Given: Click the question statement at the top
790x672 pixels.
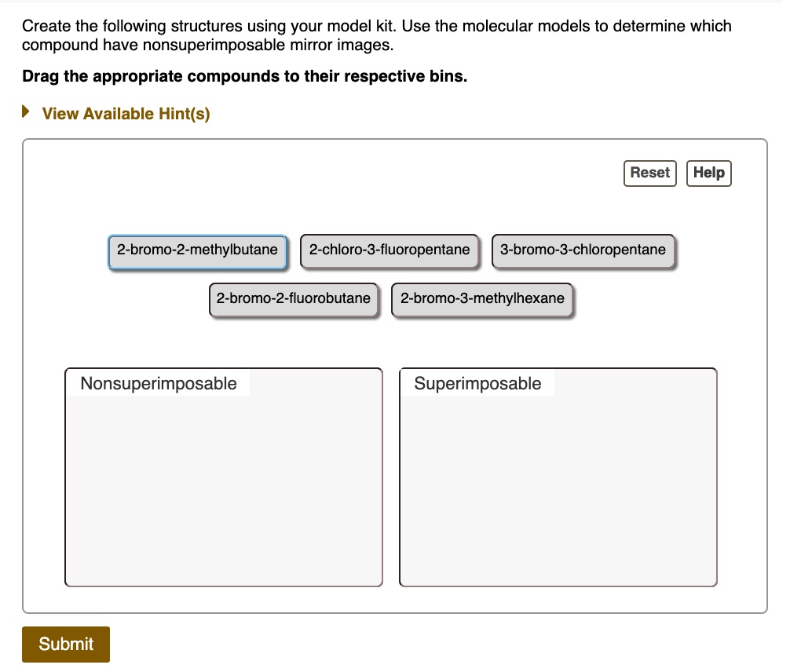Looking at the screenshot, I should [x=377, y=35].
